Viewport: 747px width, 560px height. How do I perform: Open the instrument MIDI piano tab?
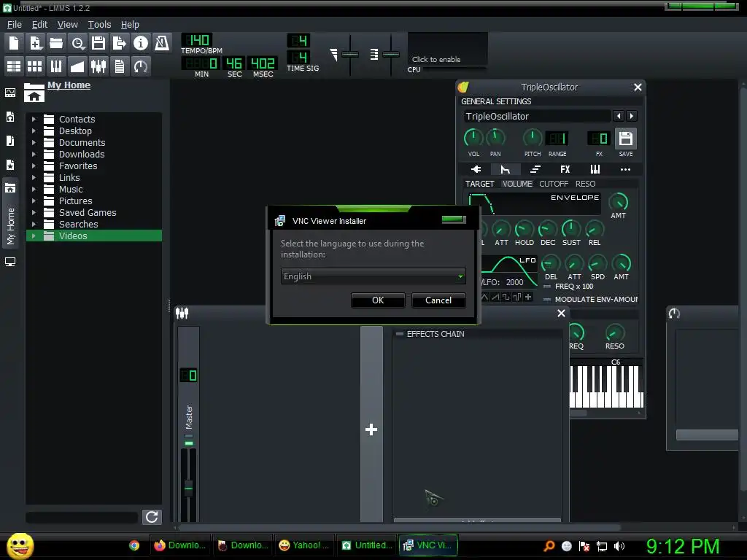[595, 169]
